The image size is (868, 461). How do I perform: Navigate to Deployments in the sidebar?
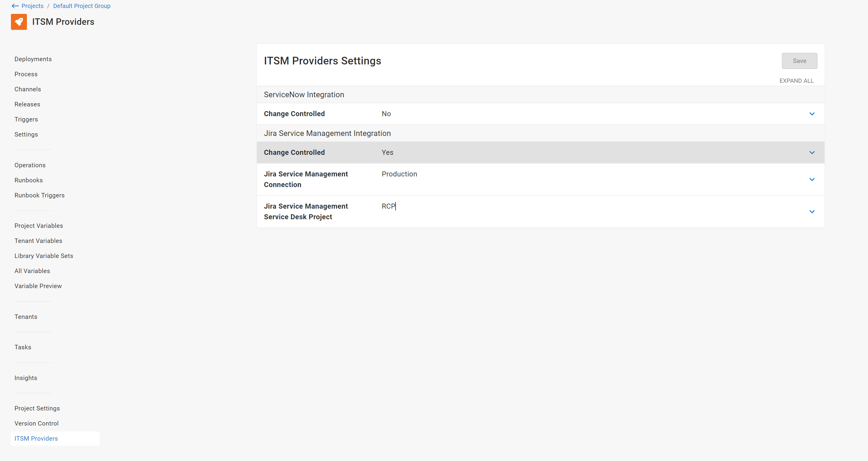tap(33, 59)
